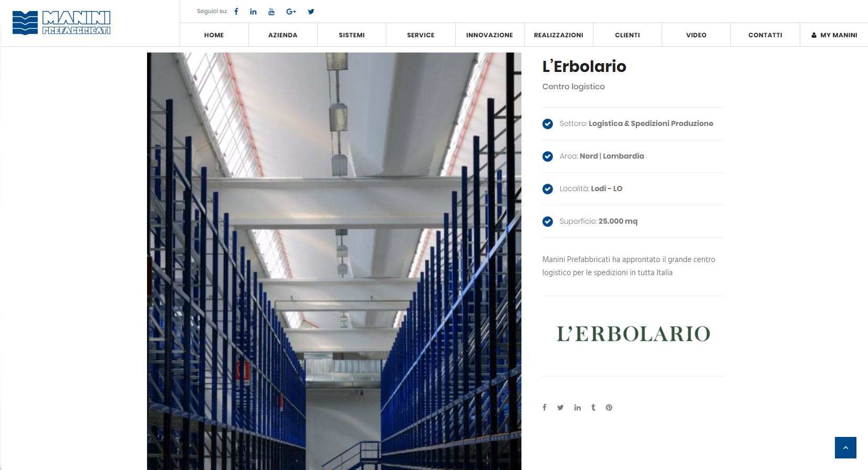
Task: Open the CONTATTI page
Action: (765, 35)
